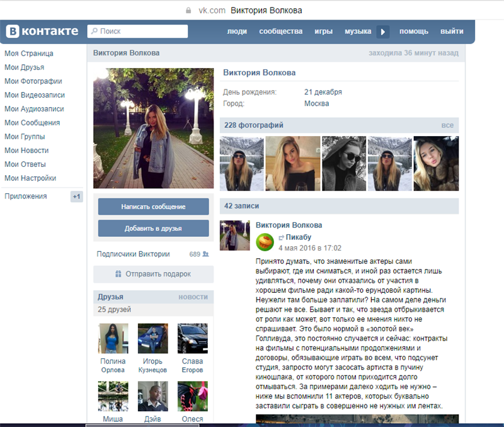Click the post author avatar thumbnail
504x427 pixels.
234,236
